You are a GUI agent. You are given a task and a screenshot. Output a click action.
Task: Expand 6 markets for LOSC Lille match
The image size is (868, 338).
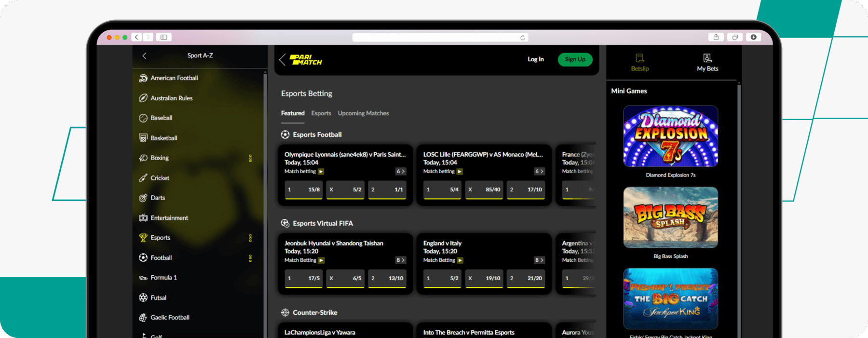coord(540,172)
